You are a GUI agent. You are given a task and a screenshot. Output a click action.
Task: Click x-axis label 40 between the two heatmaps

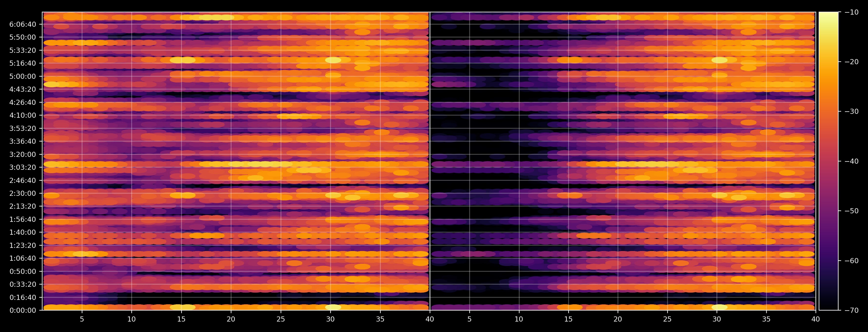pyautogui.click(x=430, y=319)
